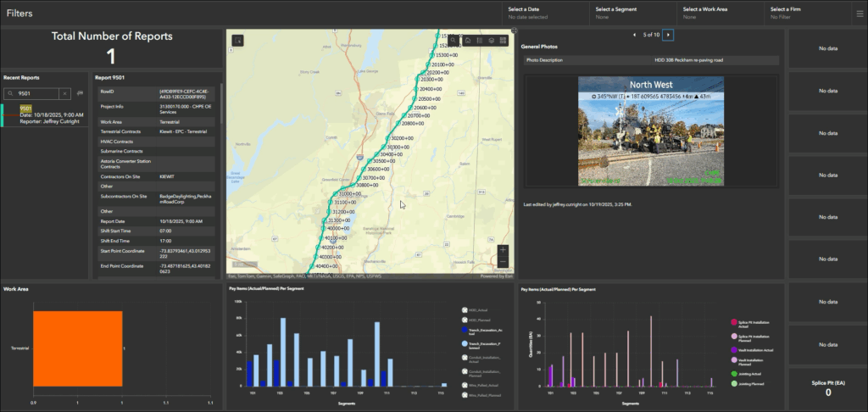Click the 30200+00 station label on map
Screen dimensions: 868x412
click(x=403, y=138)
